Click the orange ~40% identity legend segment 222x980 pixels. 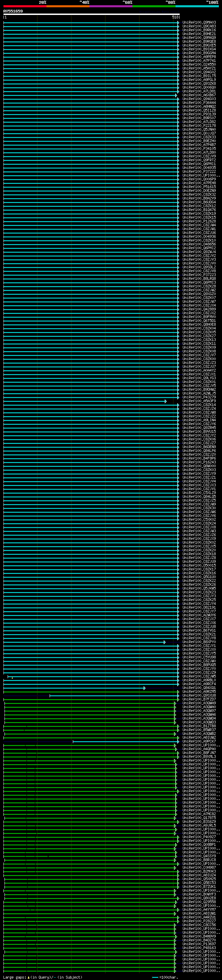[68, 6]
